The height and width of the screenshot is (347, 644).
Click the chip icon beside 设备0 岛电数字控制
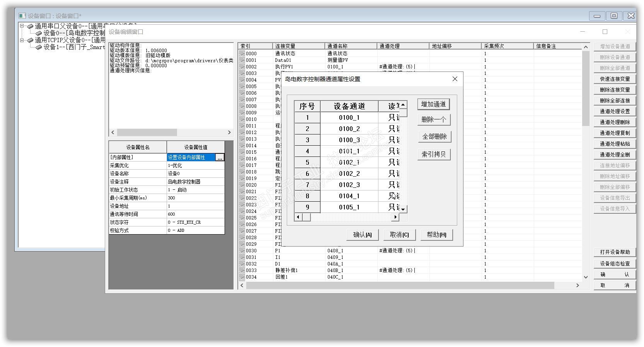[x=39, y=33]
